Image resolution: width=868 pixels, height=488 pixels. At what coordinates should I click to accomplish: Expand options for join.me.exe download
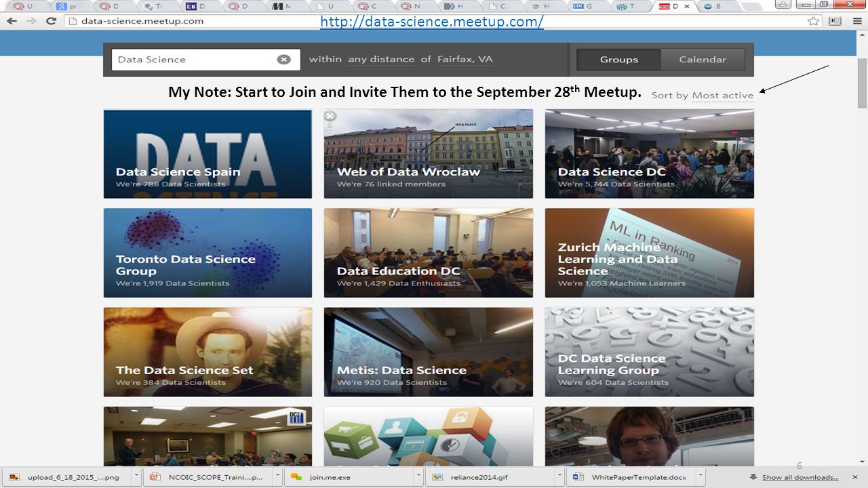click(418, 477)
